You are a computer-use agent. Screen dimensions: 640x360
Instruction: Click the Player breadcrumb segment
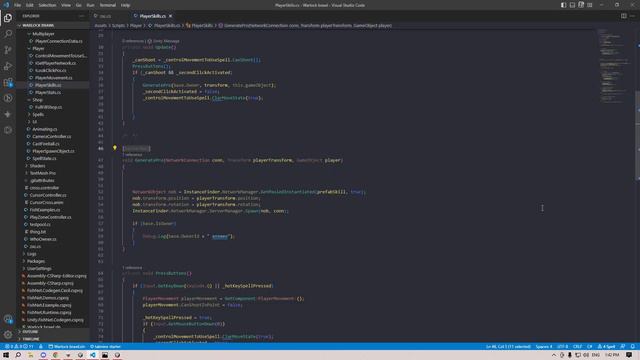click(136, 25)
